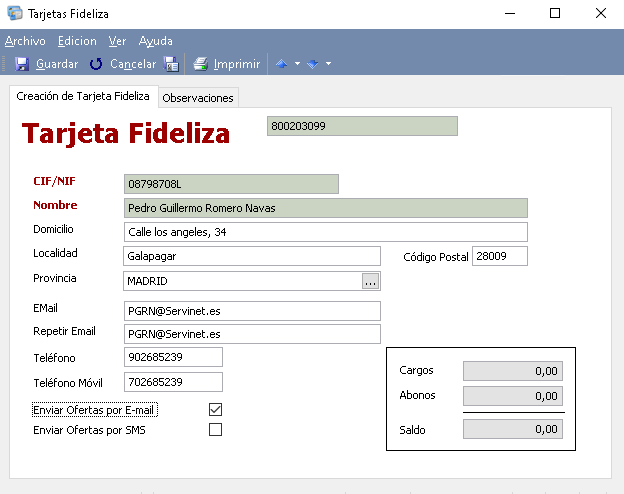Close the Tarjetas Fideliza window
The height and width of the screenshot is (494, 624).
pos(601,14)
